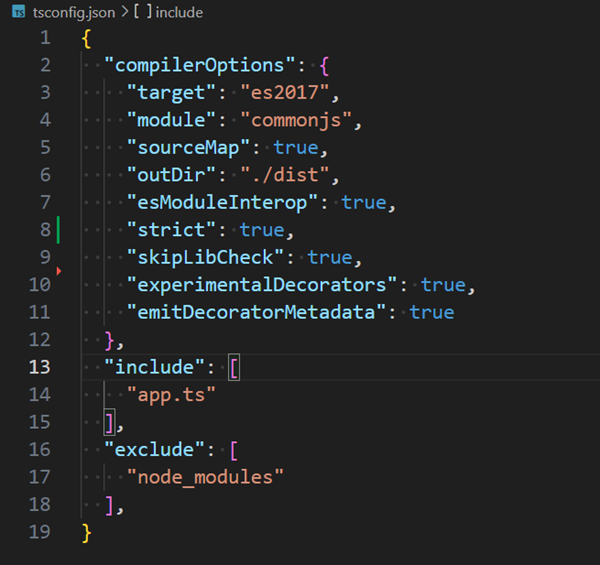Click line number 19 in gutter
Screen dimensions: 600x565
click(39, 532)
